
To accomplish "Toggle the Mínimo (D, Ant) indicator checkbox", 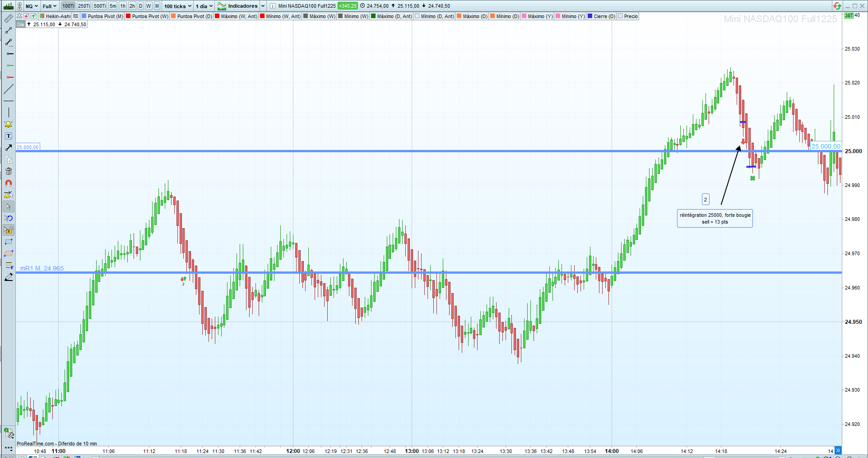I will [x=417, y=16].
